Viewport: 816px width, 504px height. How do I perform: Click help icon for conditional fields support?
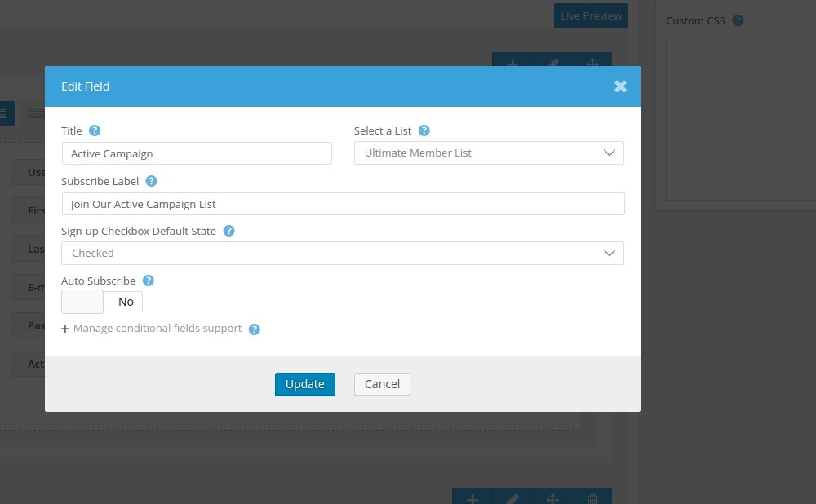254,329
